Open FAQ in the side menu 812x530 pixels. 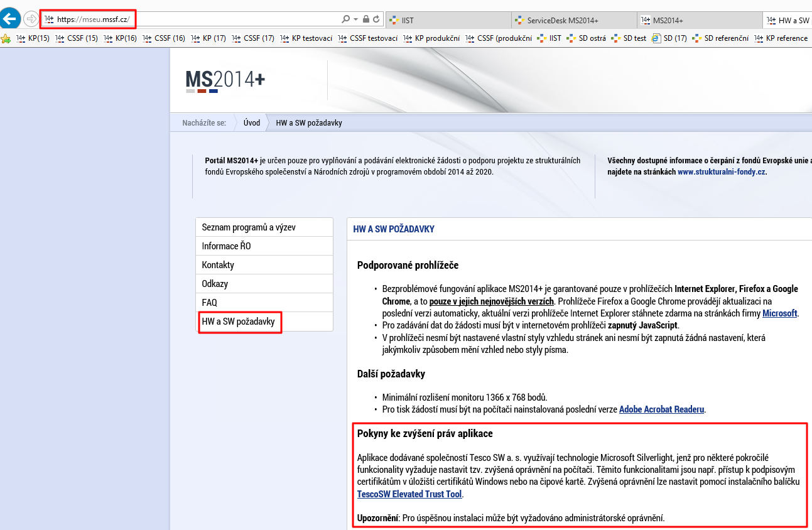tap(264, 303)
